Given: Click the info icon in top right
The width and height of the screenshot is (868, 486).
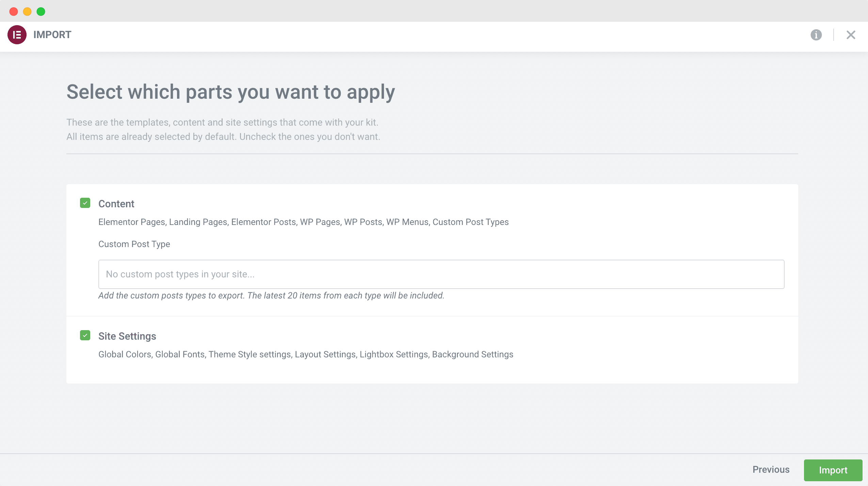Looking at the screenshot, I should tap(816, 35).
